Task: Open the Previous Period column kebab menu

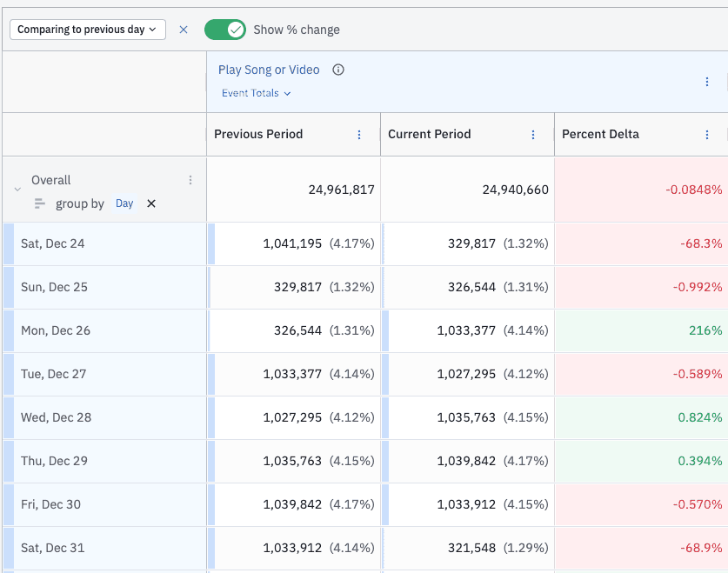Action: tap(359, 135)
